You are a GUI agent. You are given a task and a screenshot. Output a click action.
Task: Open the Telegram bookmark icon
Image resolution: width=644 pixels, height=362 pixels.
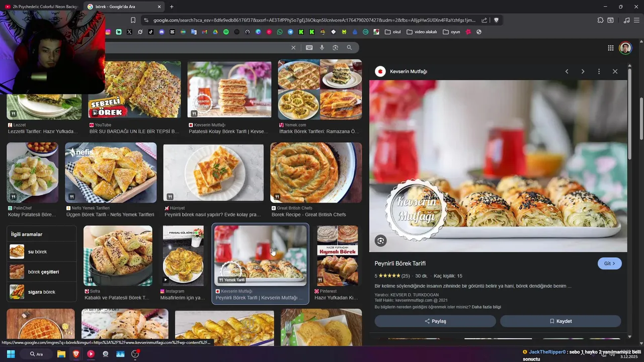[x=290, y=32]
